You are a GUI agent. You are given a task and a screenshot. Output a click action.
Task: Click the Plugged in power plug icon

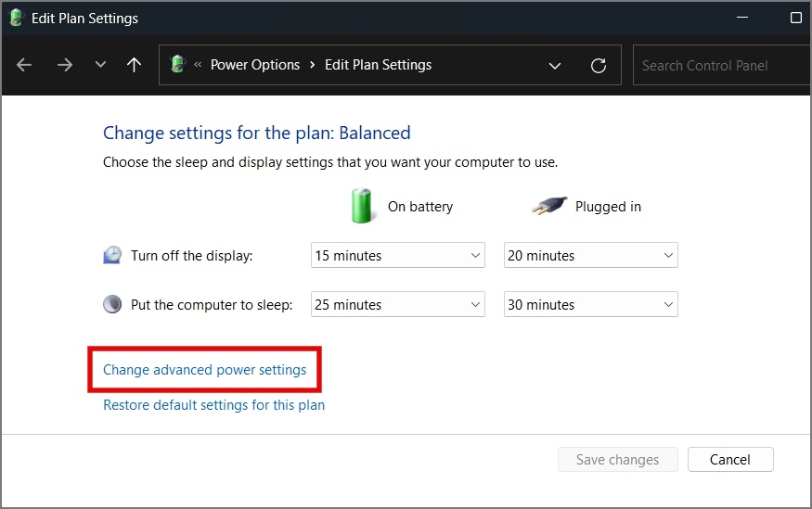(x=549, y=206)
